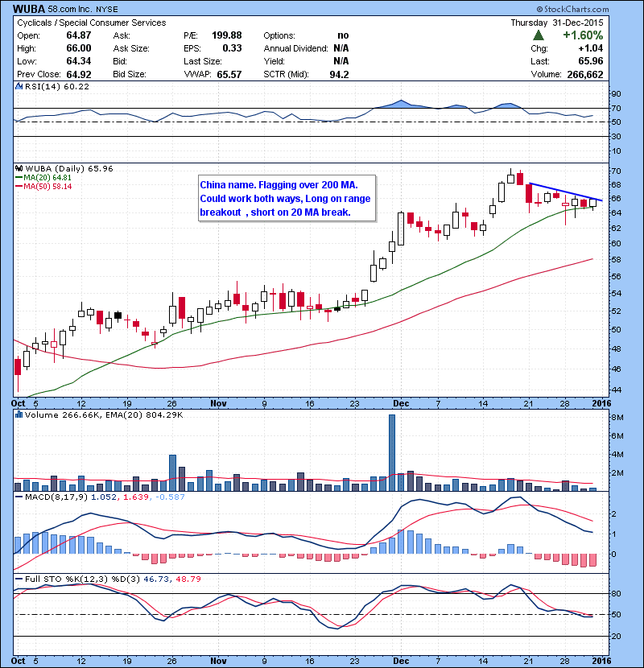Click the 'WUBA (Daily) 65.96' label
This screenshot has width=644, height=668.
pos(69,169)
